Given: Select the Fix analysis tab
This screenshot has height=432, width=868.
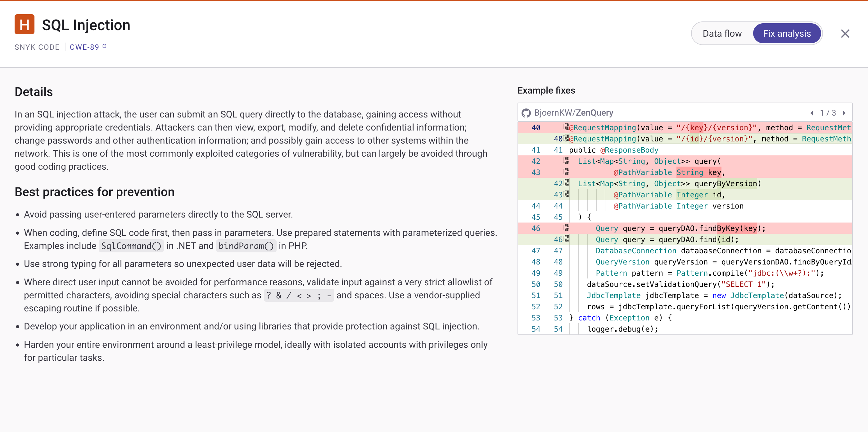Looking at the screenshot, I should point(787,33).
